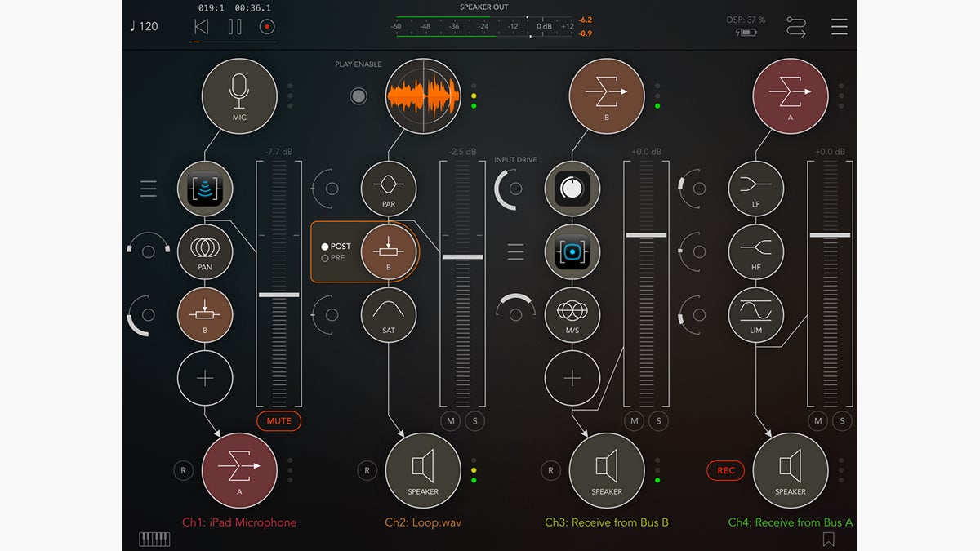Screen dimensions: 980x551
Task: Select the MIC input node on channel 1
Action: (x=239, y=96)
